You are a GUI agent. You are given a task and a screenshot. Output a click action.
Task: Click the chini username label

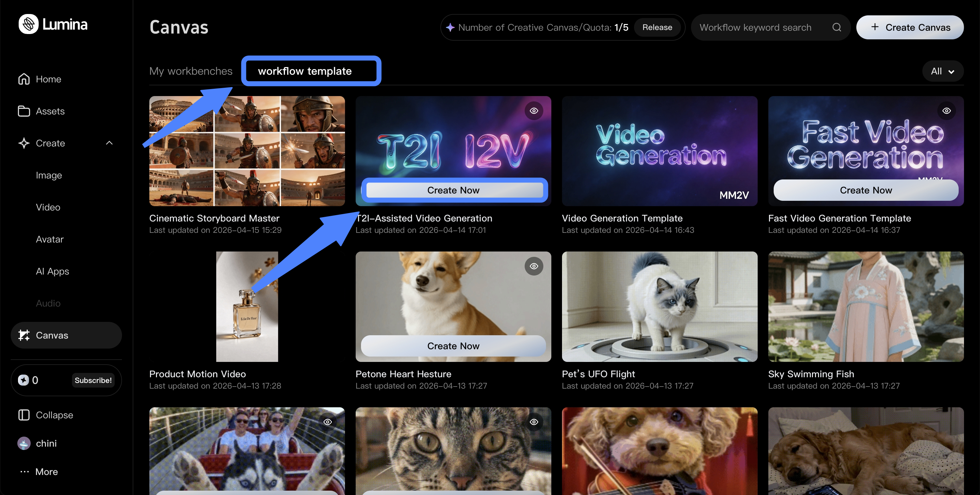pos(46,443)
